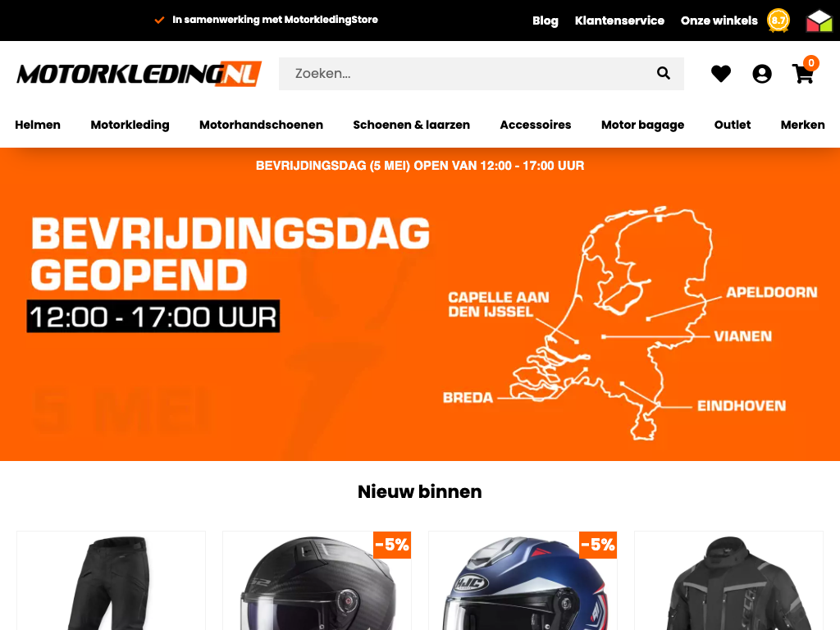The image size is (840, 630).
Task: Open the Klantenservice link
Action: click(619, 21)
